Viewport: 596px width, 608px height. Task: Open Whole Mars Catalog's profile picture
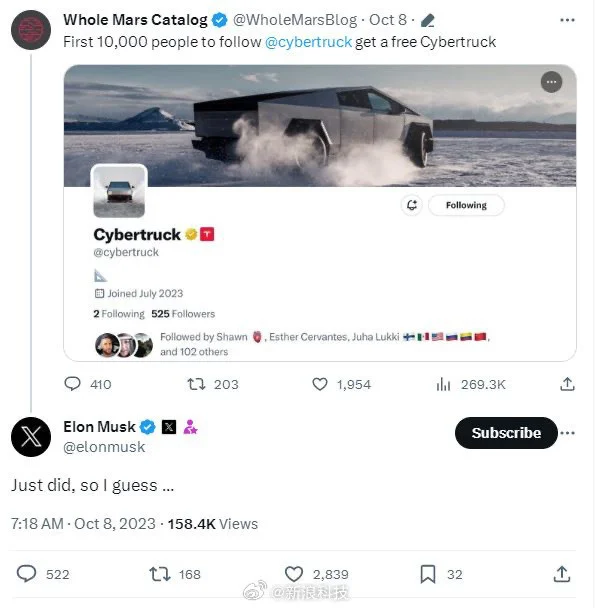(x=31, y=30)
